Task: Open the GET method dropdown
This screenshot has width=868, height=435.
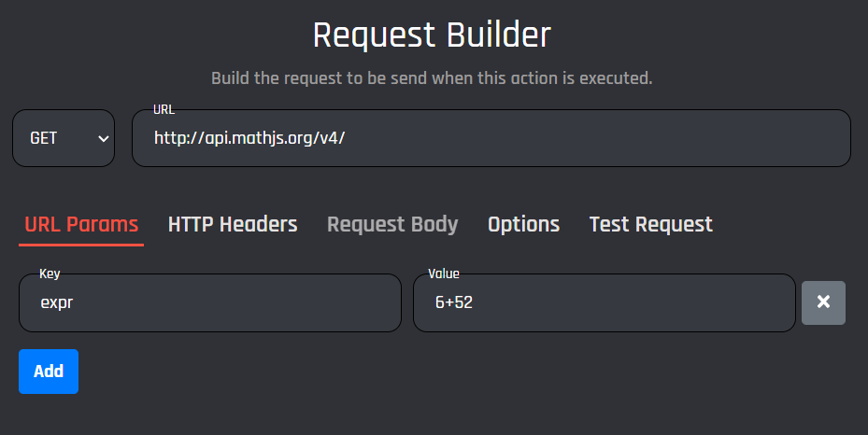Action: pos(64,138)
